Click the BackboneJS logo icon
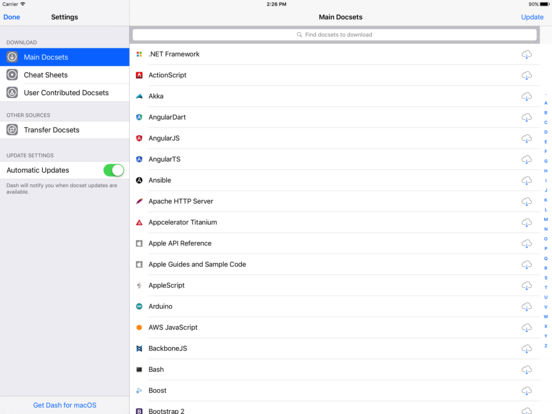The width and height of the screenshot is (552, 414). [x=139, y=349]
